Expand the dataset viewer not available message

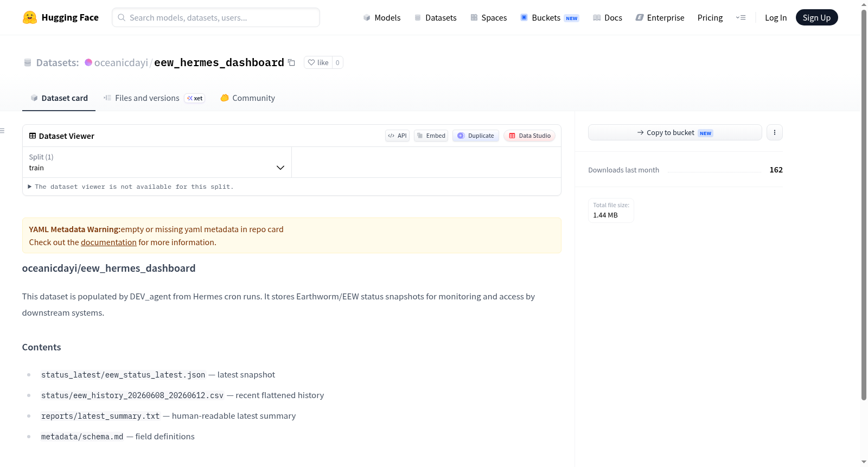click(131, 187)
